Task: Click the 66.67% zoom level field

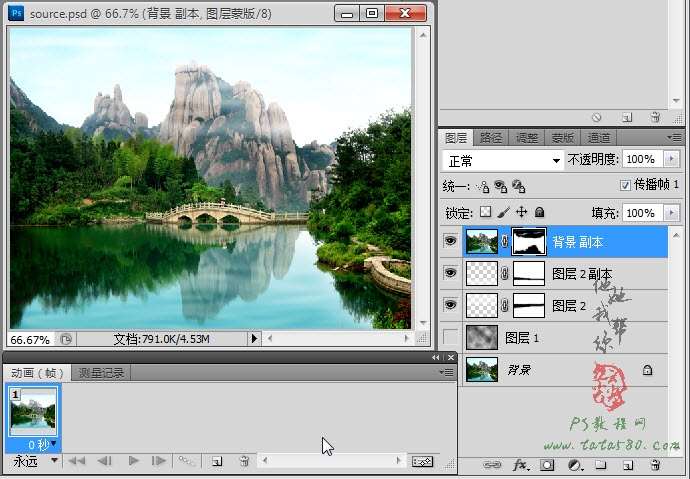Action: click(29, 340)
